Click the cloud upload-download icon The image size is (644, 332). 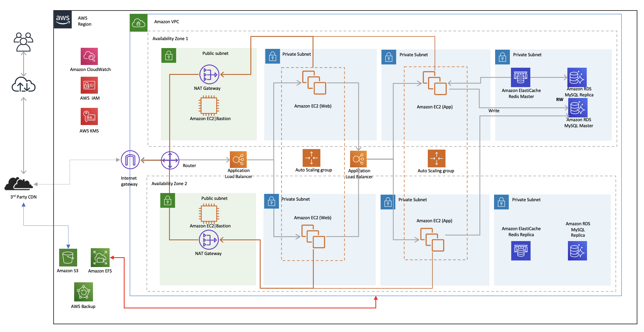23,84
